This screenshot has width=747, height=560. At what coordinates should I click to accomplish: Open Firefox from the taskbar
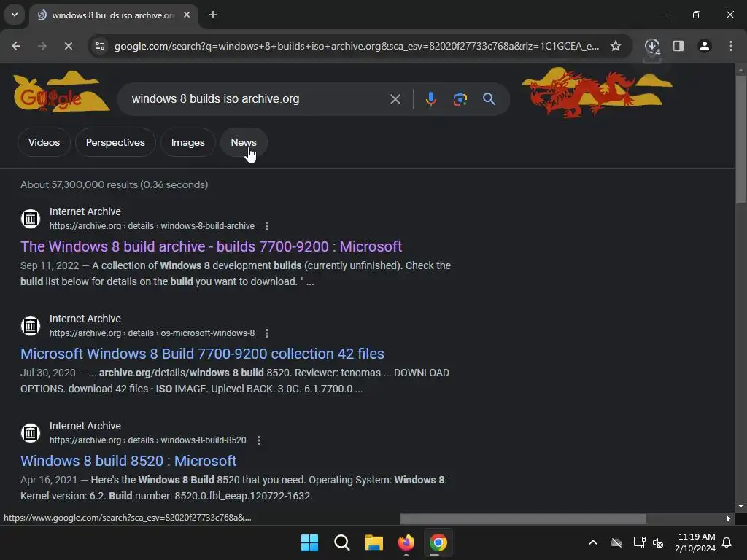(x=406, y=542)
